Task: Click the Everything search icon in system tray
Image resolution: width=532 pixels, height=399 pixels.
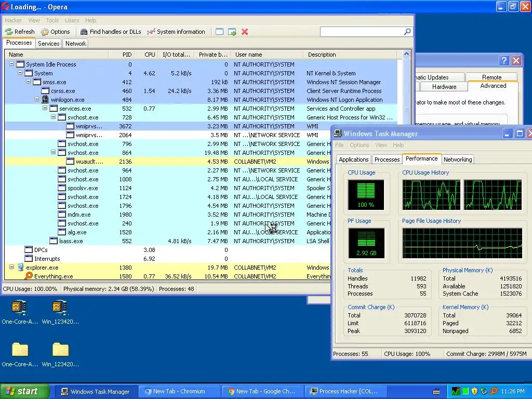Action: (x=494, y=391)
